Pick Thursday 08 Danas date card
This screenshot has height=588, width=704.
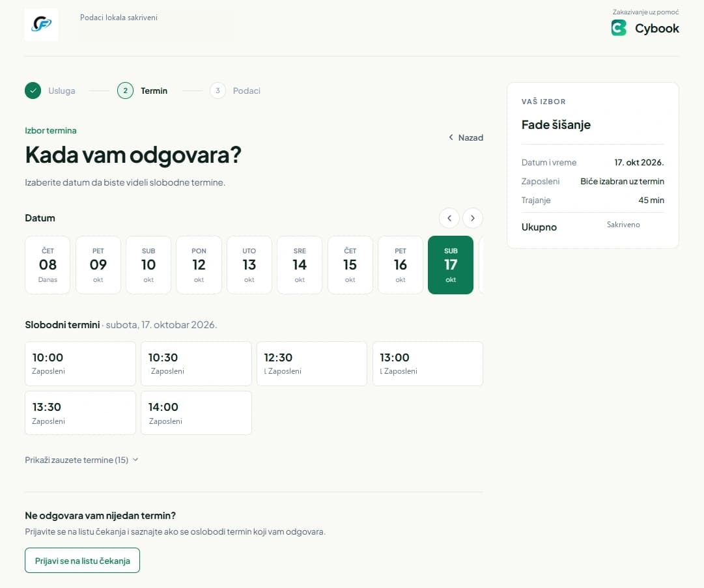48,265
